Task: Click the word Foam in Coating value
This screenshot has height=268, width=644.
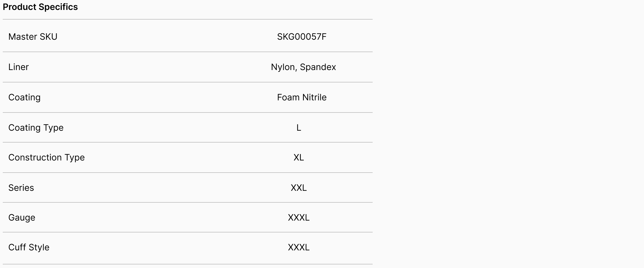Action: 288,97
